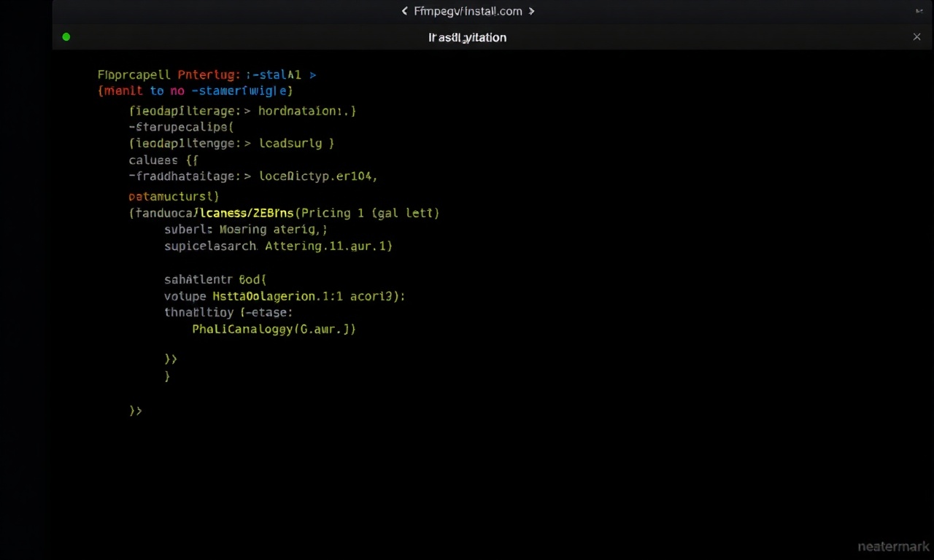
Task: Click the Ffmpegv/Install.com title text
Action: [x=468, y=11]
